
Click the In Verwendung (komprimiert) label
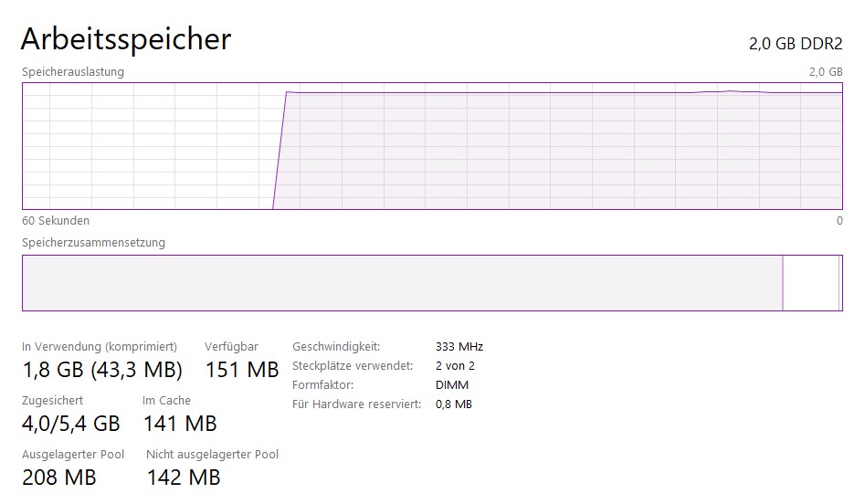[x=100, y=347]
